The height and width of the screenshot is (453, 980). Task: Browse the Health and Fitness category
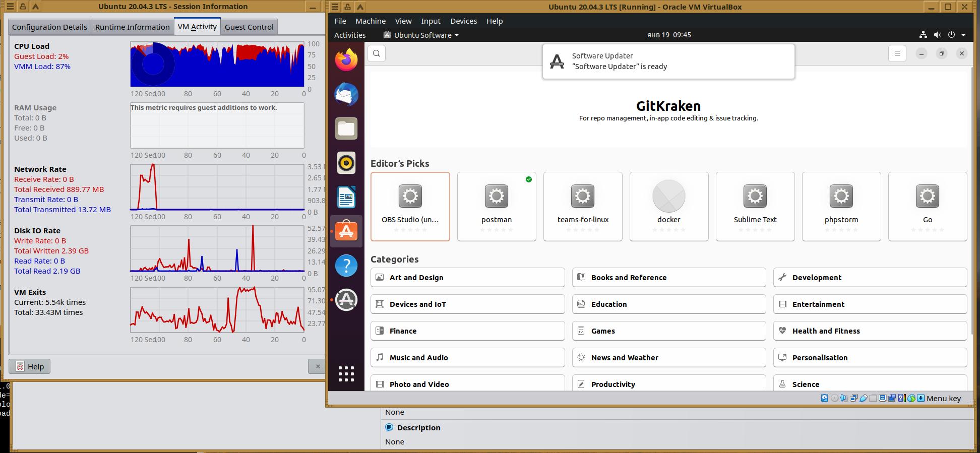[870, 331]
